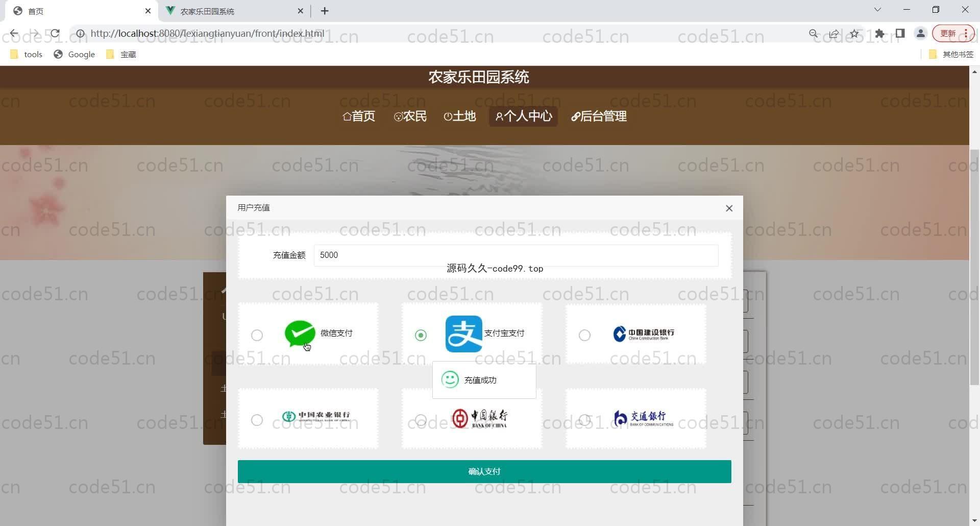
Task: Select the Alipay radio button
Action: 421,335
